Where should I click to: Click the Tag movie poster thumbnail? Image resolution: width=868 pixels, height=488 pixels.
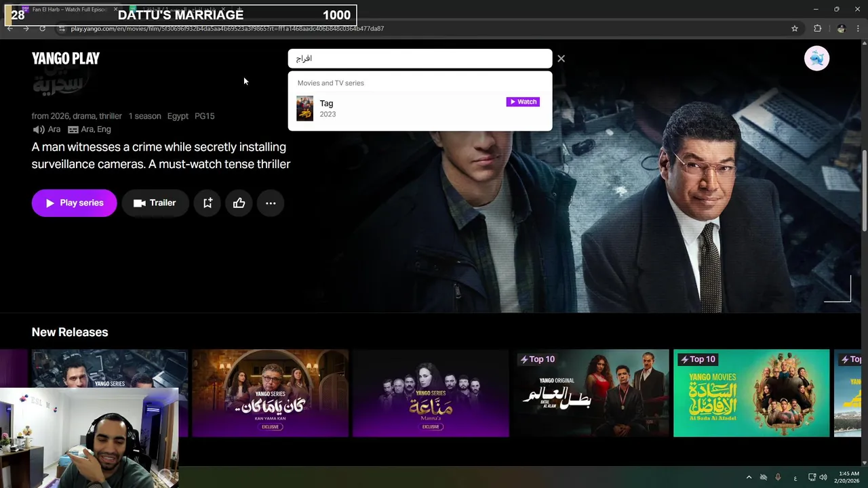pyautogui.click(x=305, y=108)
